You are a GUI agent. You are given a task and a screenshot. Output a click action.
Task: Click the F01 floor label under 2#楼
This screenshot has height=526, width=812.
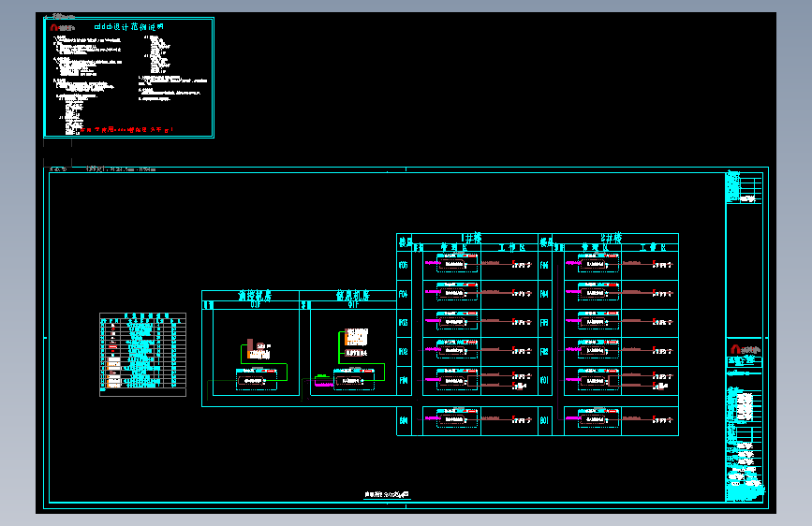[544, 381]
